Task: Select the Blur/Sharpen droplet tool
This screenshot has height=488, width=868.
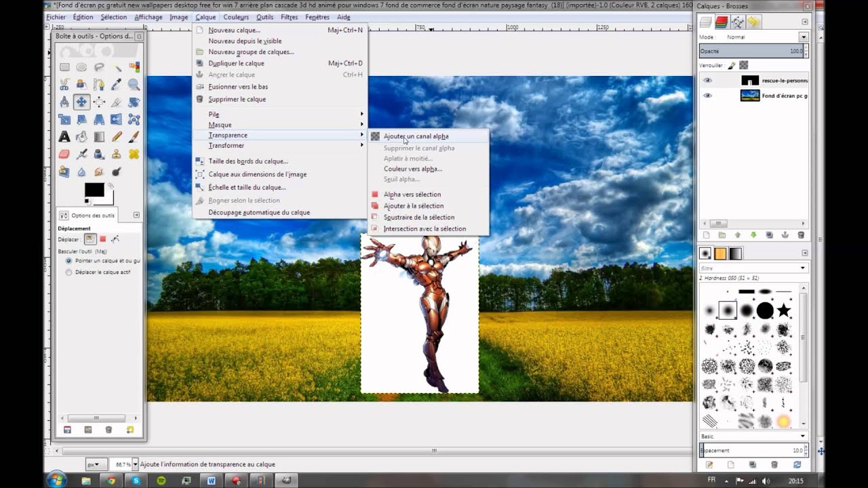Action: click(81, 172)
